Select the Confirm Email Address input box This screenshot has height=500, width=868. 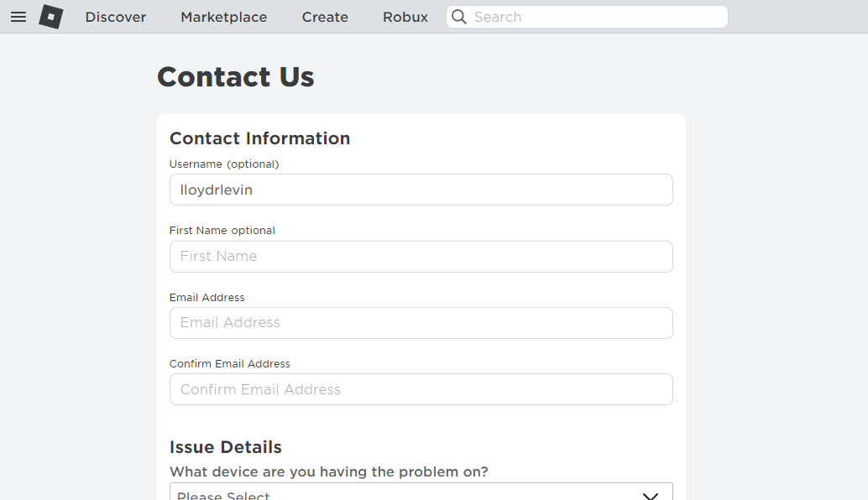pyautogui.click(x=421, y=389)
